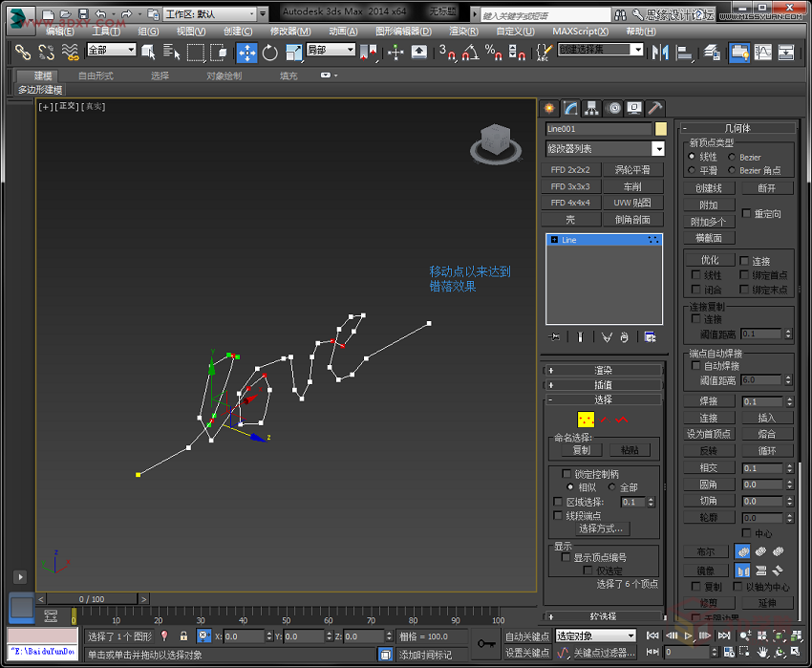Open the 编辑(E) menu
The width and height of the screenshot is (812, 668).
pos(59,32)
